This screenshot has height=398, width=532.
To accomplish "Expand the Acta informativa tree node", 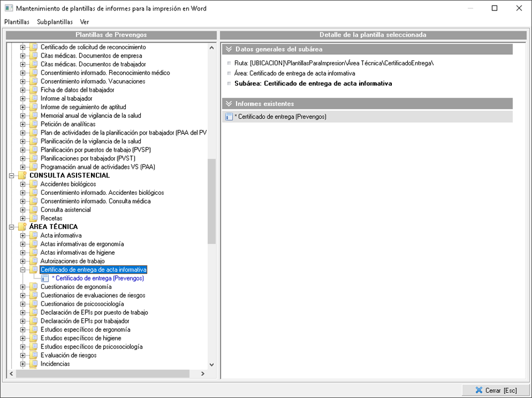I will pos(23,235).
